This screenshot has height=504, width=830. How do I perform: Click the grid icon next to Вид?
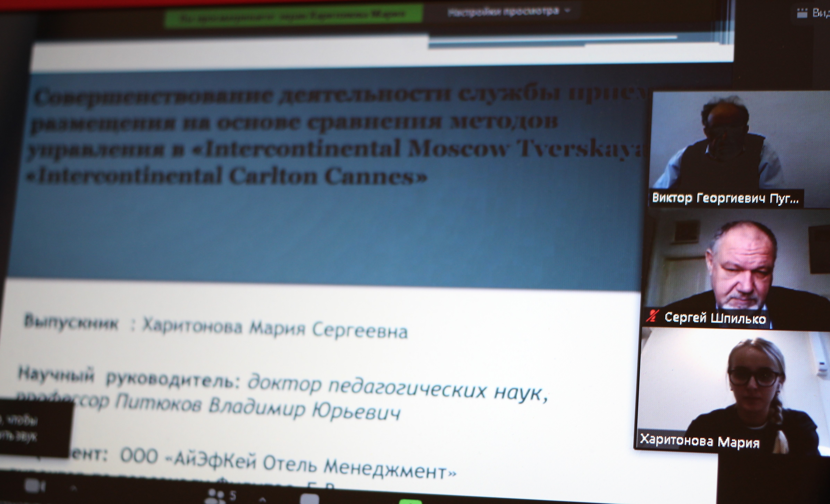tap(802, 14)
